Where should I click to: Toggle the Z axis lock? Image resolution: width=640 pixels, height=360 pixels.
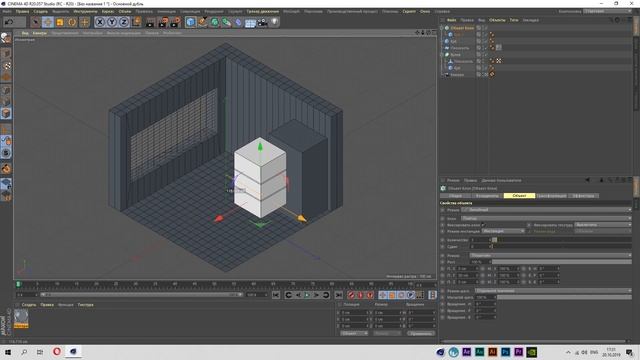pos(124,22)
